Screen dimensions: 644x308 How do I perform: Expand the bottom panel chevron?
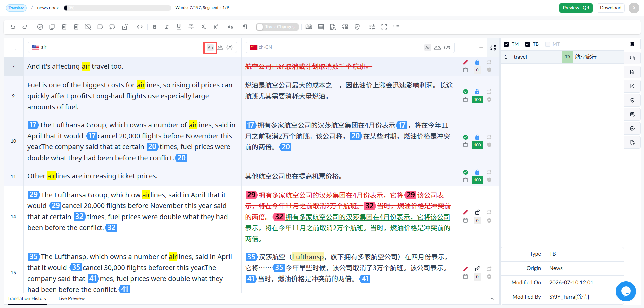tap(492, 299)
